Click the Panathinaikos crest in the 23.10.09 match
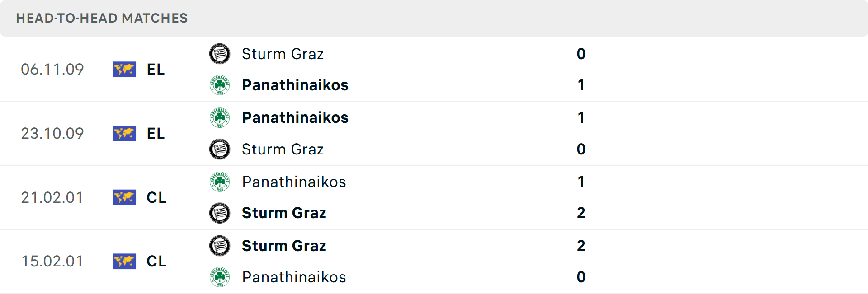868x294 pixels. (x=220, y=117)
